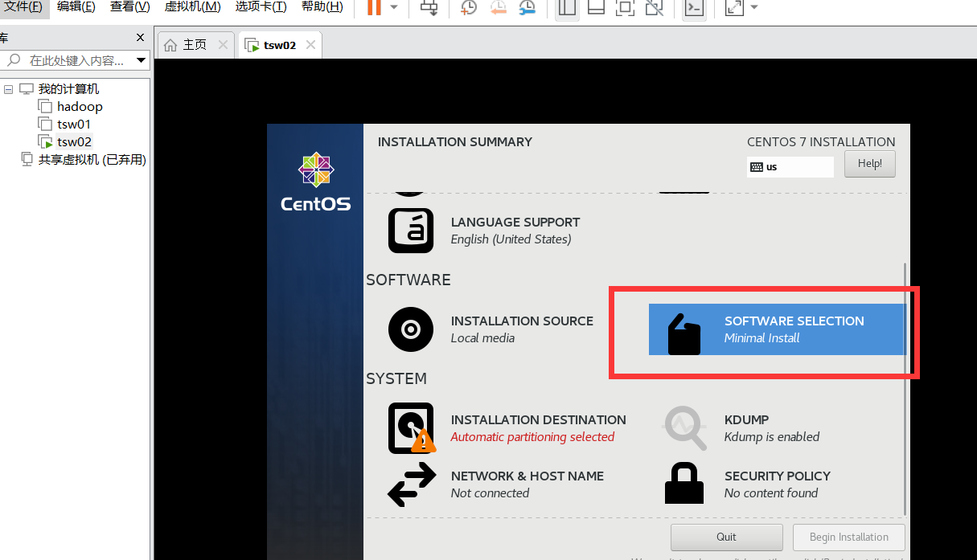Open the 选项卡(T) menu

[261, 6]
